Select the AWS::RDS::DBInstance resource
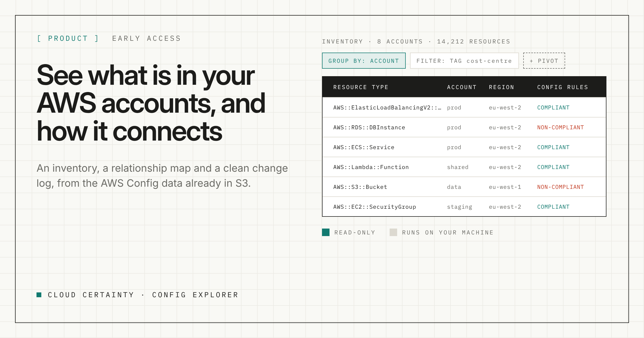The width and height of the screenshot is (644, 338). [x=369, y=127]
